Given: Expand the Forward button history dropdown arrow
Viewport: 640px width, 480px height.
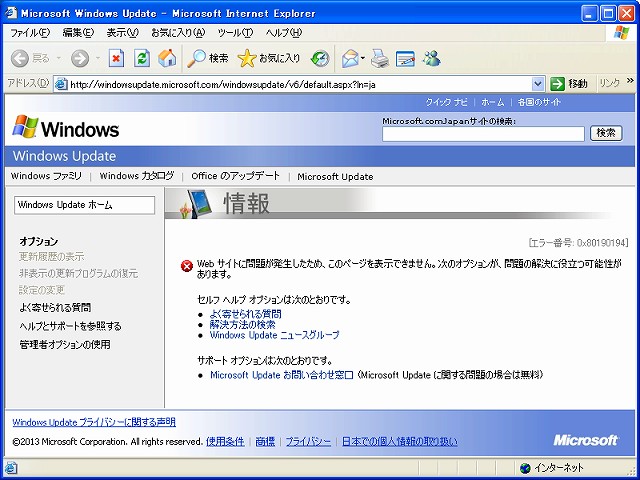Looking at the screenshot, I should coord(98,59).
